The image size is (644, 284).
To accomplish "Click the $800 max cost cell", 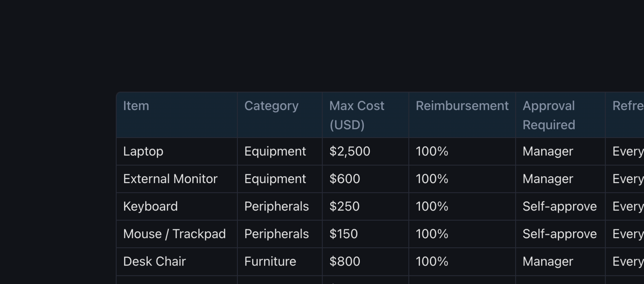I will coord(345,262).
